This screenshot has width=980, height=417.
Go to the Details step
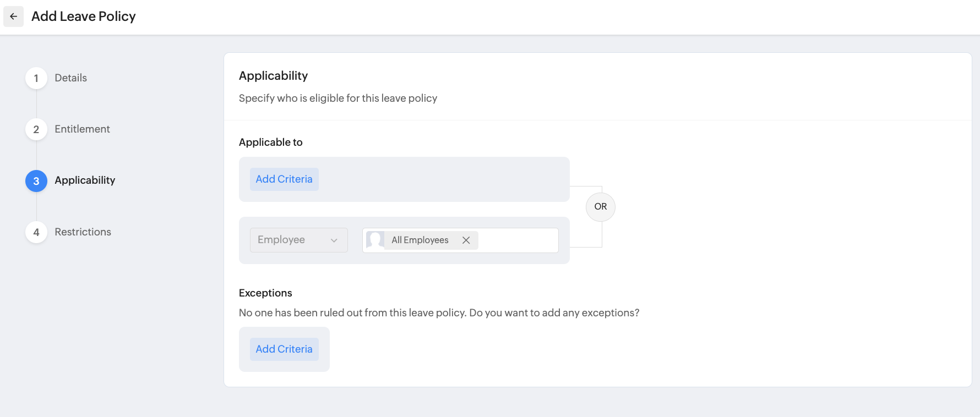click(70, 78)
